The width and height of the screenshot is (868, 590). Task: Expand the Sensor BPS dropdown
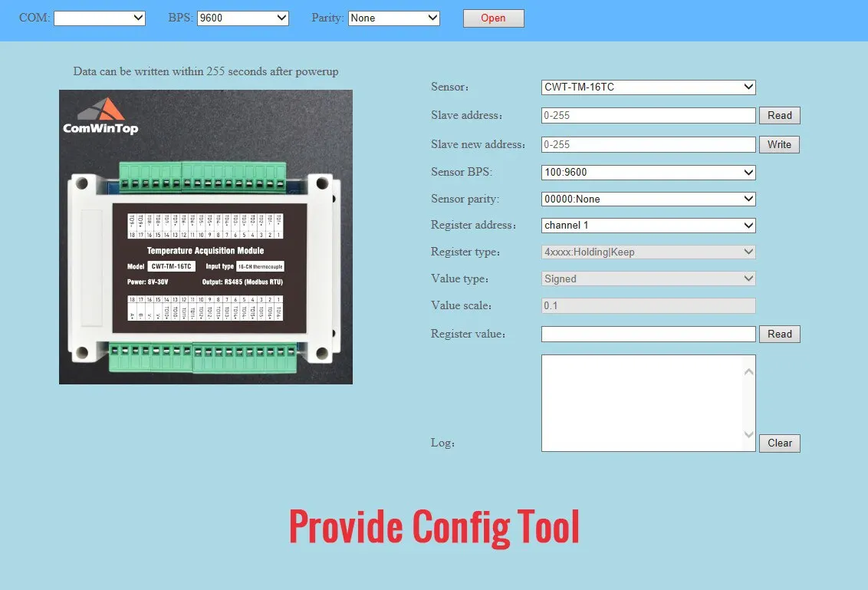[648, 173]
